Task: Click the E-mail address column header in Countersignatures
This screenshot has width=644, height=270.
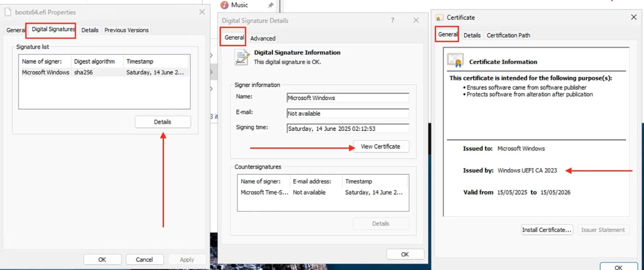Action: [316, 182]
